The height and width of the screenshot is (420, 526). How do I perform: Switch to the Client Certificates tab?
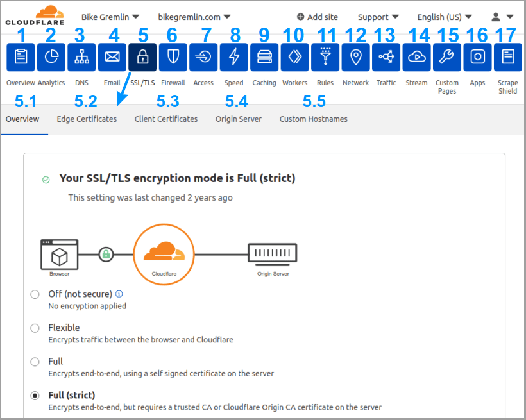coord(166,119)
